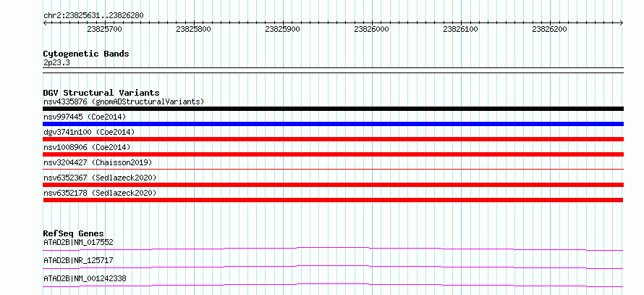Open variant label nsv1008906 (Coe2014)
Screen dimensions: 644x295
tap(87, 147)
